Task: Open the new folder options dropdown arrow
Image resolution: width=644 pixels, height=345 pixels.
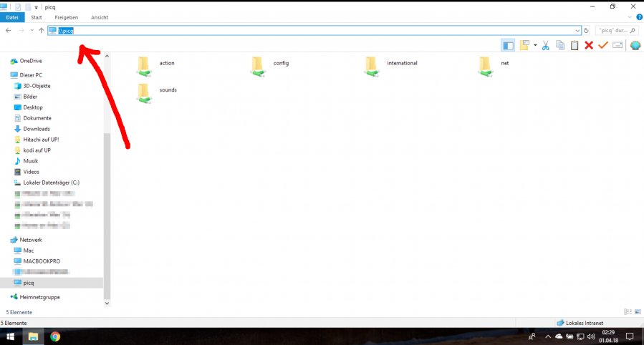Action: pyautogui.click(x=534, y=46)
